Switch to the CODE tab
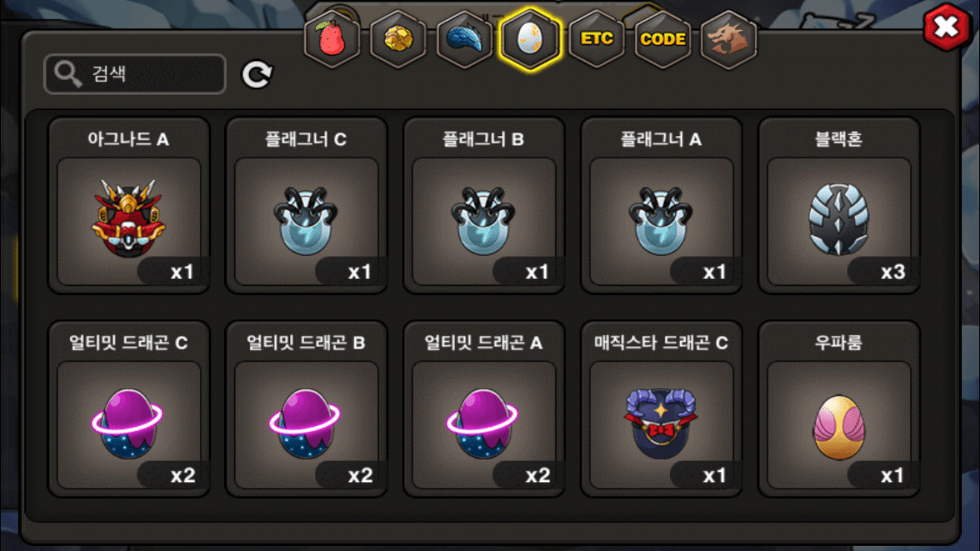 click(663, 39)
